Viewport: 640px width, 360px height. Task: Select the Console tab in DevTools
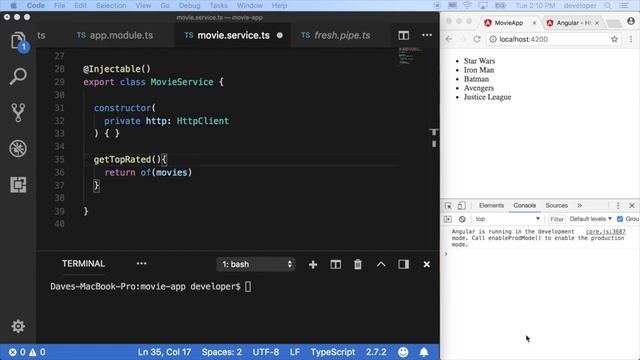click(524, 206)
